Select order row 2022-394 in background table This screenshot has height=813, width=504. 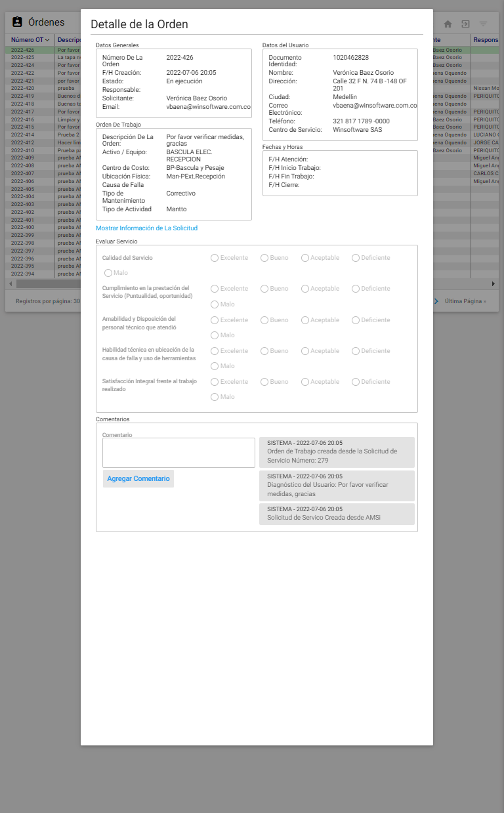(x=43, y=274)
